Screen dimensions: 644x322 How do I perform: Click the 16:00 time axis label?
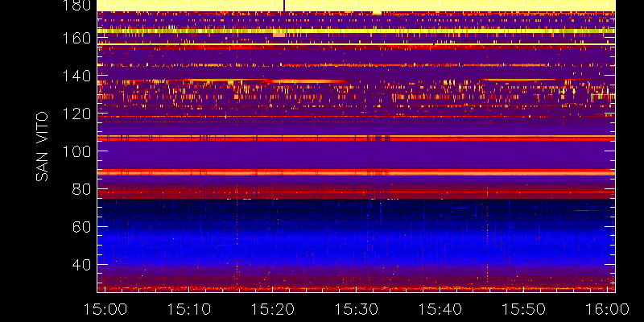coord(607,309)
